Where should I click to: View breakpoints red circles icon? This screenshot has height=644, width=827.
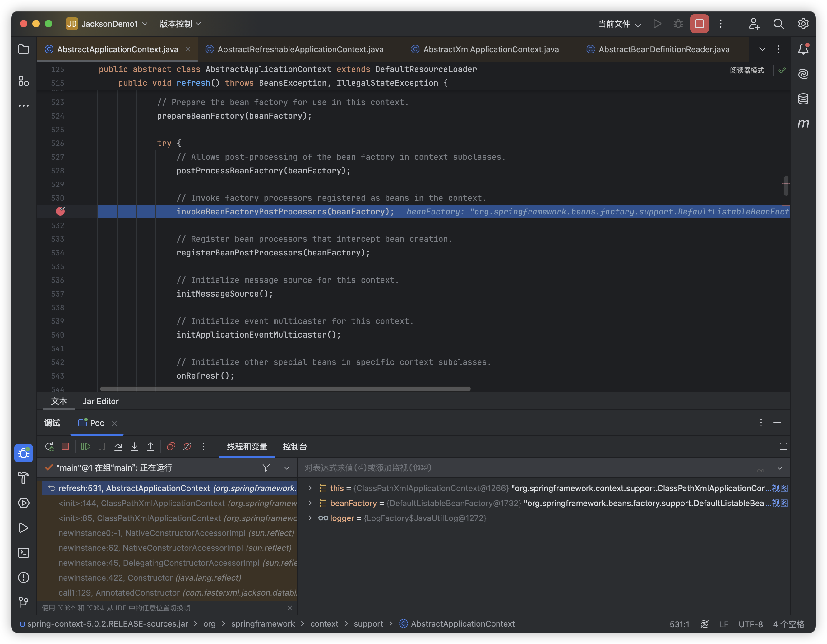(171, 447)
